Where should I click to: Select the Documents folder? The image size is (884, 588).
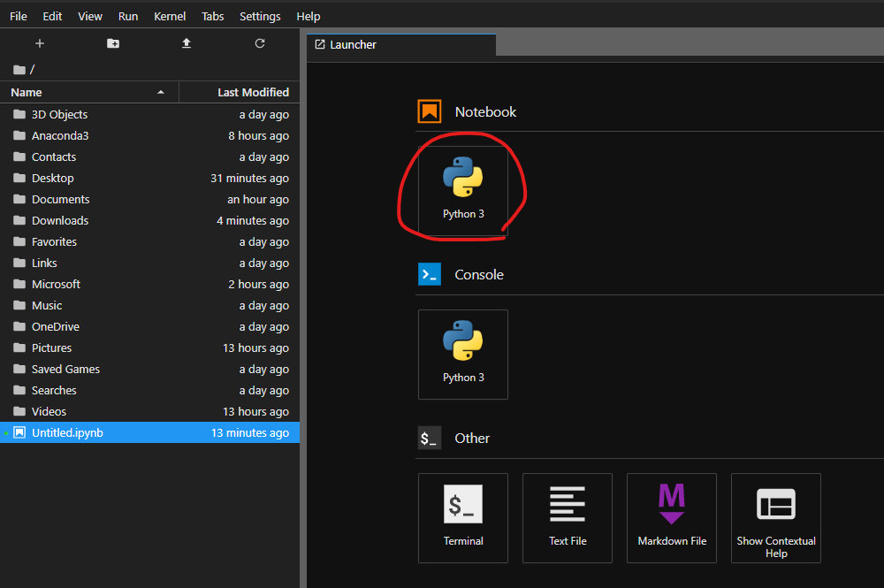(149, 199)
